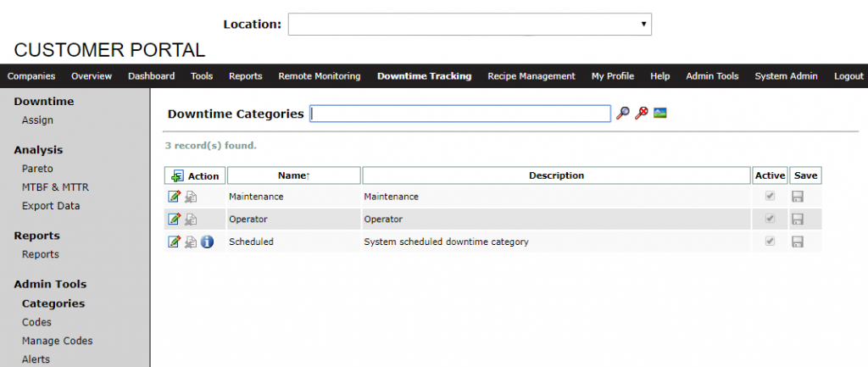The image size is (868, 367).
Task: Click the edit pencil icon for Operator
Action: click(x=175, y=220)
